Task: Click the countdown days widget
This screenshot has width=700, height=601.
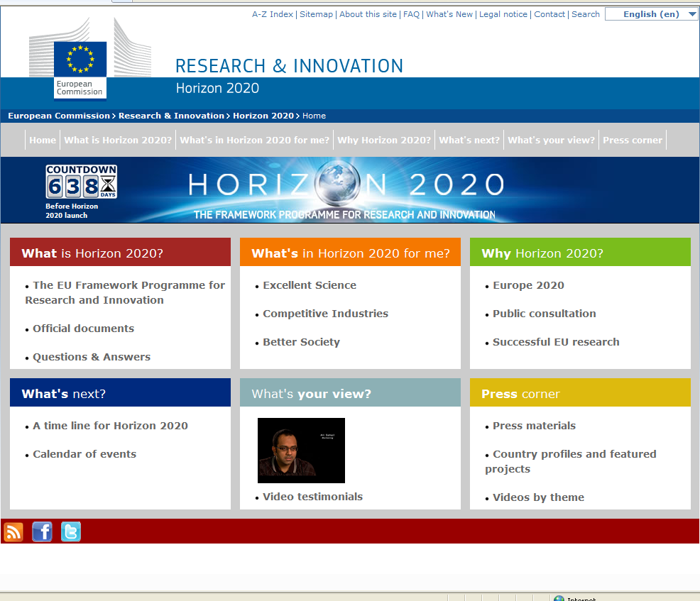Action: [81, 182]
